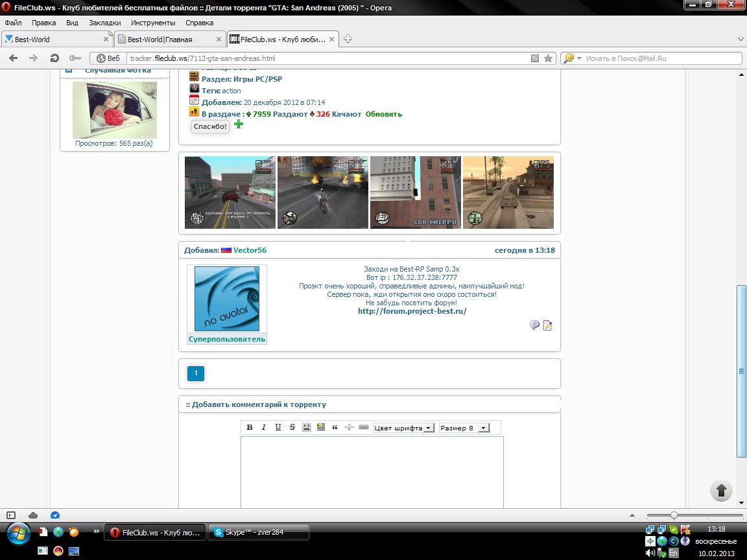
Task: Click the Opera Link cloud icon
Action: pyautogui.click(x=33, y=515)
